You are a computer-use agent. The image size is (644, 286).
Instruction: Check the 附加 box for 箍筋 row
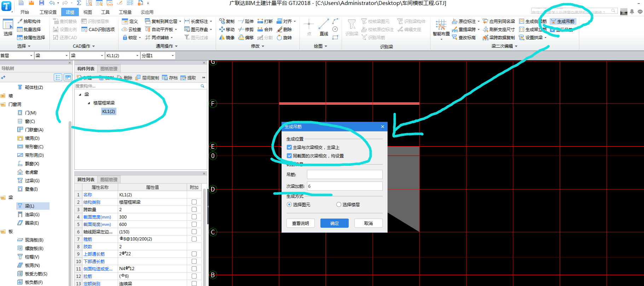(x=194, y=239)
